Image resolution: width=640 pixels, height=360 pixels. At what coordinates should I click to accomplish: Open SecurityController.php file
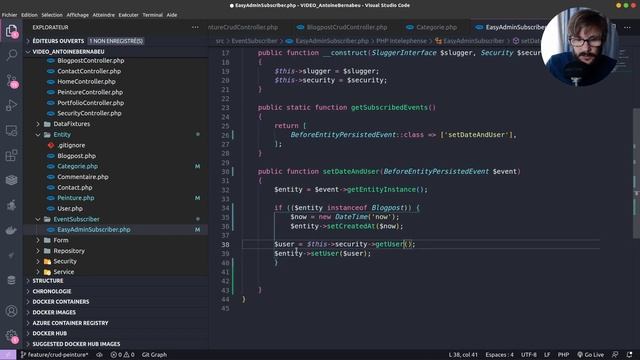[89, 113]
